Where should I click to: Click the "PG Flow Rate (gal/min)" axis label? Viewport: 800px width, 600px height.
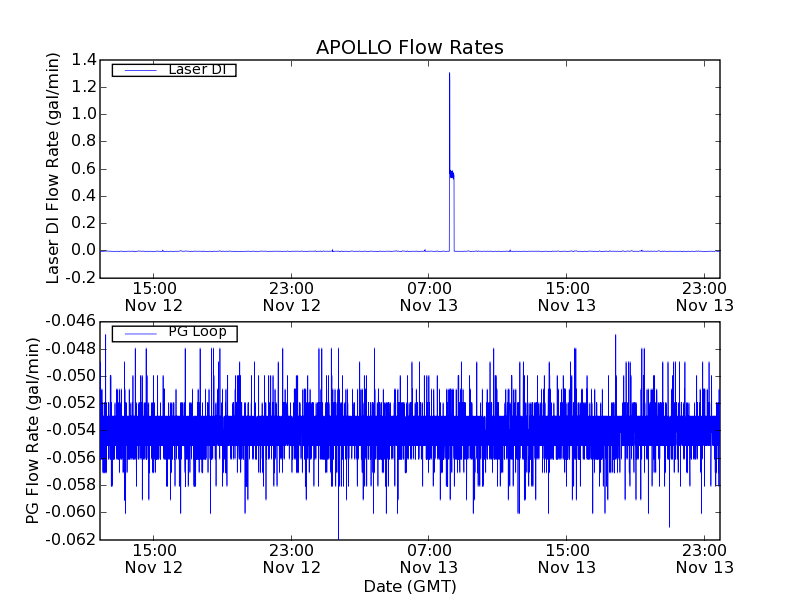tap(33, 430)
